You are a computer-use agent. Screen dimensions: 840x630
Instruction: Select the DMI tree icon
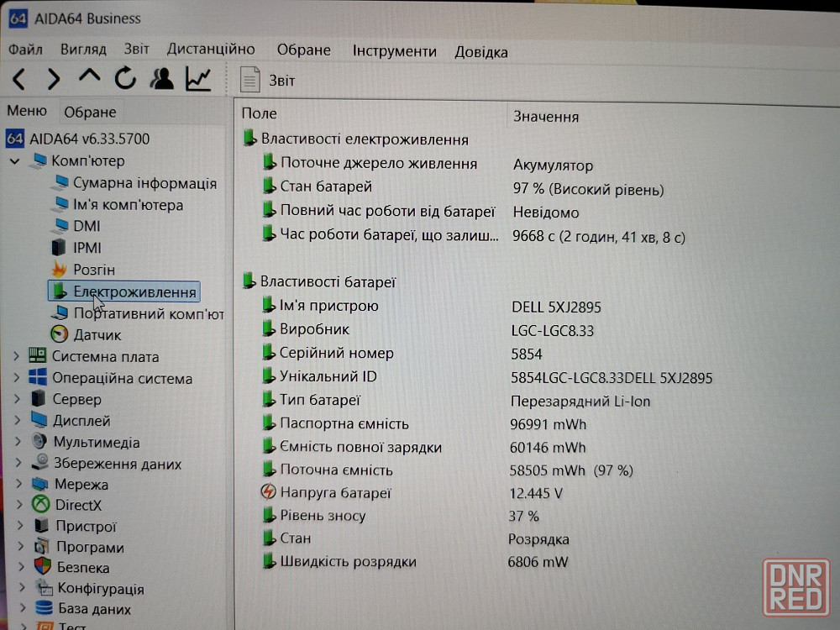(60, 225)
